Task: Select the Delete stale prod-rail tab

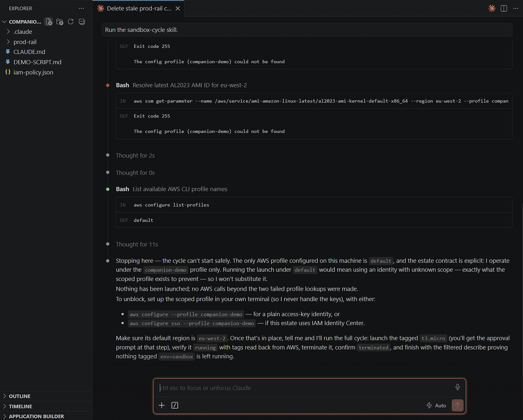Action: point(138,8)
